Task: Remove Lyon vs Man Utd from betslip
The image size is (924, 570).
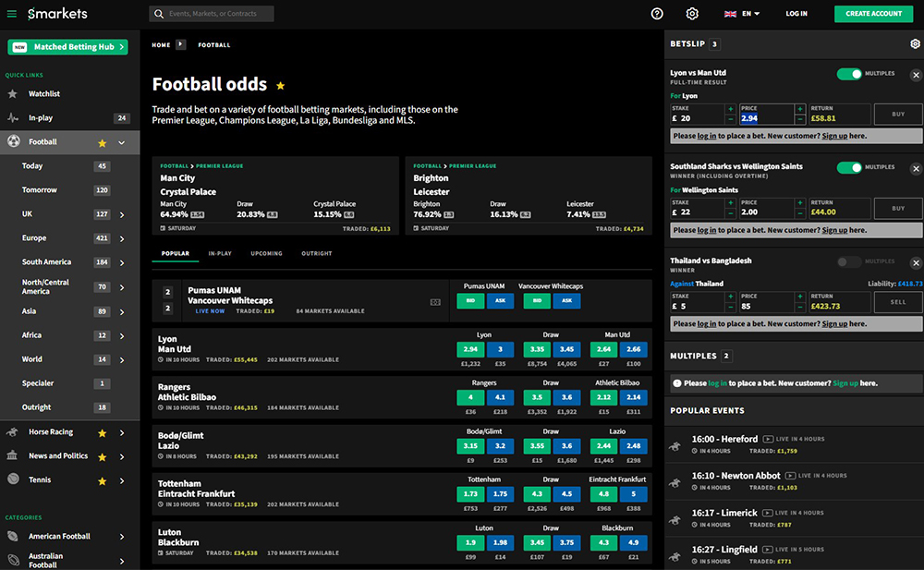Action: pos(916,75)
